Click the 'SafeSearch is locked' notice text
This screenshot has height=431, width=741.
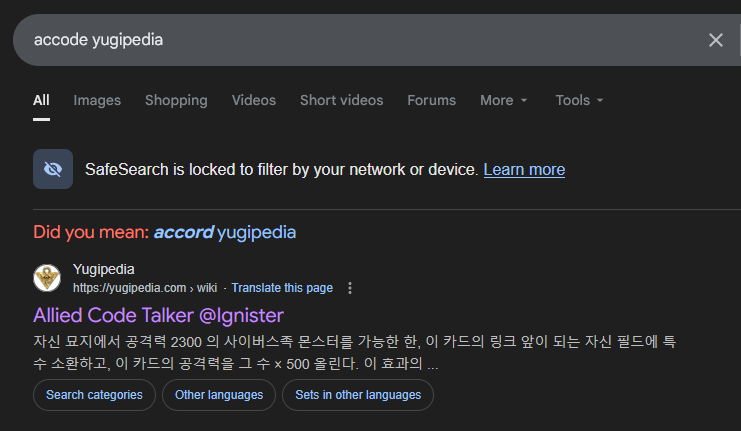(282, 170)
